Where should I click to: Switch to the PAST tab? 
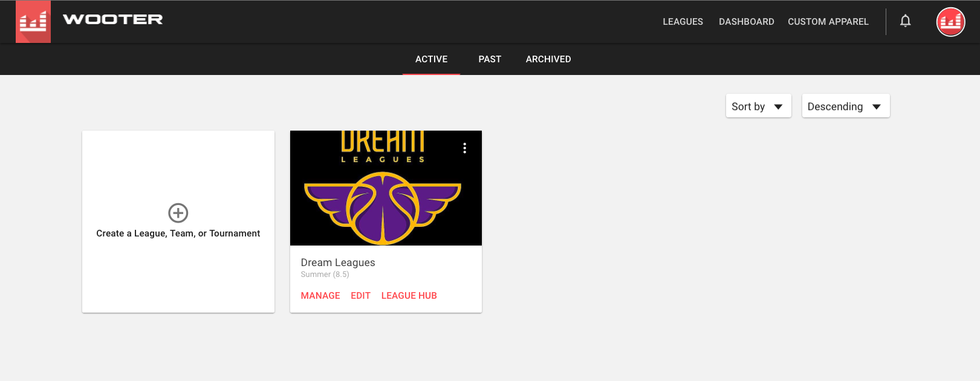coord(490,59)
